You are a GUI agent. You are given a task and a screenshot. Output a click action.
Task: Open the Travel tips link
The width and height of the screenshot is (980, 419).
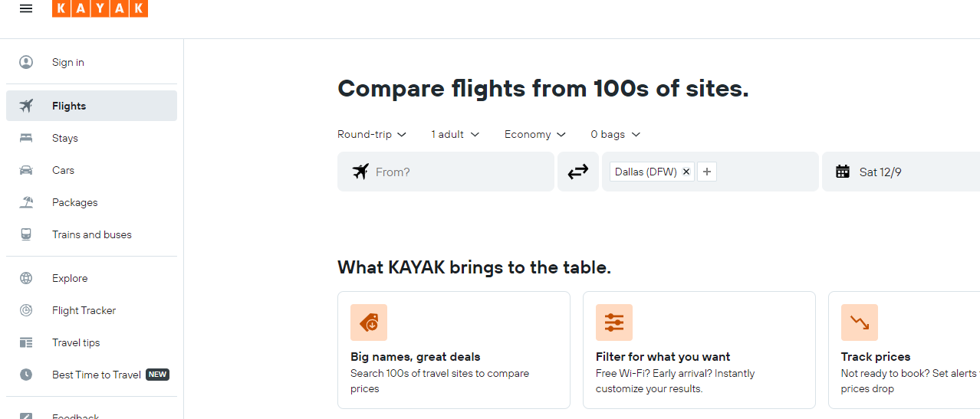coord(76,342)
